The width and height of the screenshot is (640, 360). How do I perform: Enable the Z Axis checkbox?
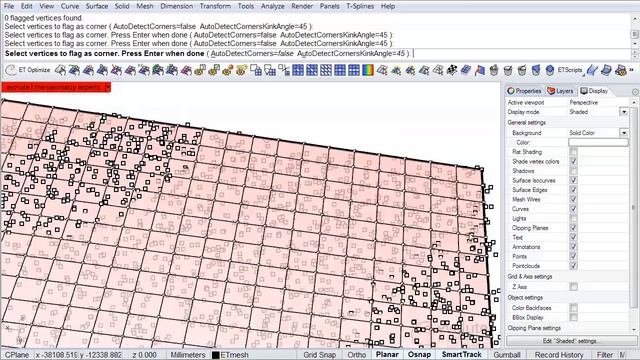573,287
